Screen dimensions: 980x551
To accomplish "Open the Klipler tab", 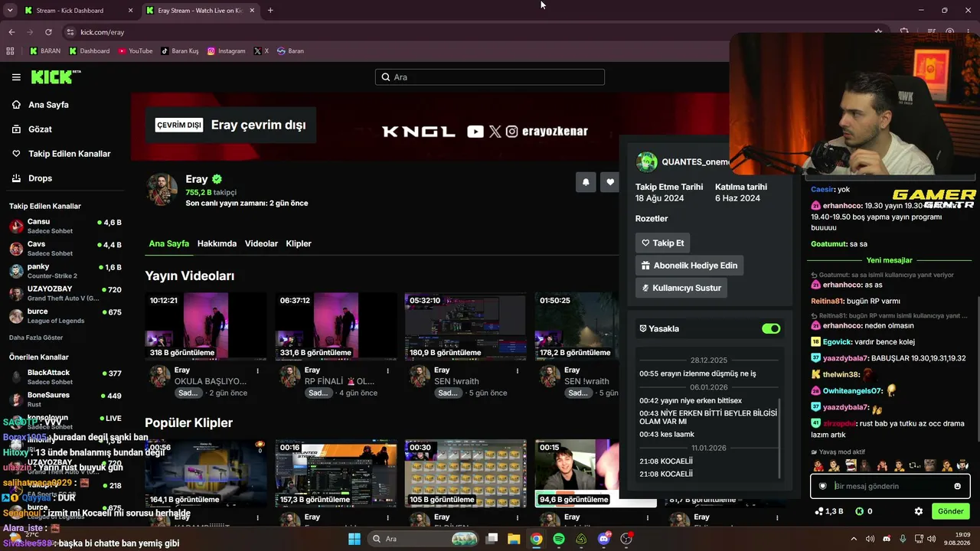I will (299, 243).
